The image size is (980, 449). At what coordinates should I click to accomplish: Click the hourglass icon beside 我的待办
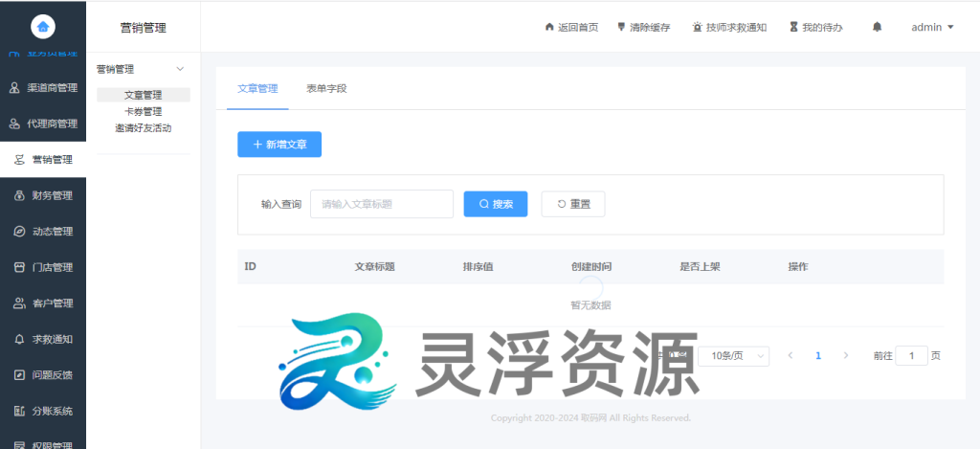click(x=793, y=27)
